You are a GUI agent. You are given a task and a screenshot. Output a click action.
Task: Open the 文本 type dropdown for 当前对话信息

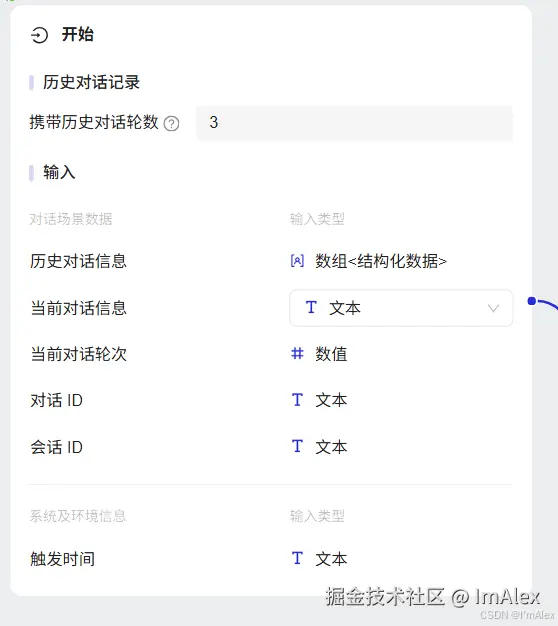tap(401, 308)
